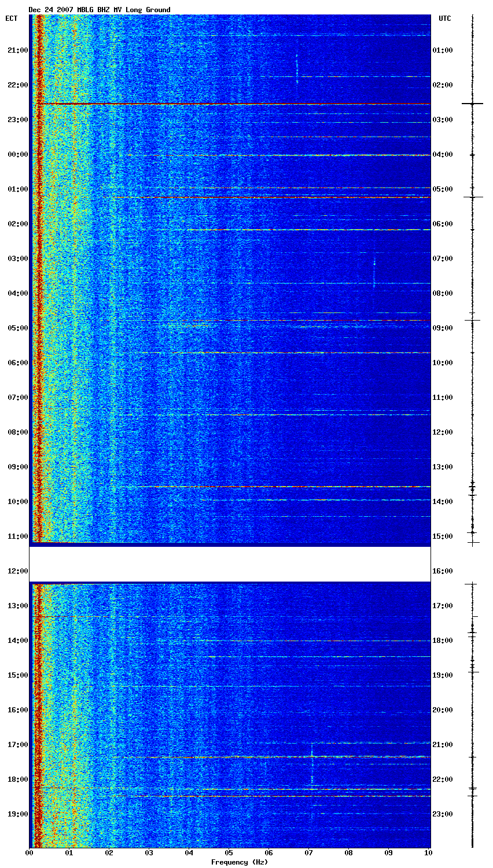
Task: Pick the 05:00 label on UTC axis
Action: coord(443,189)
